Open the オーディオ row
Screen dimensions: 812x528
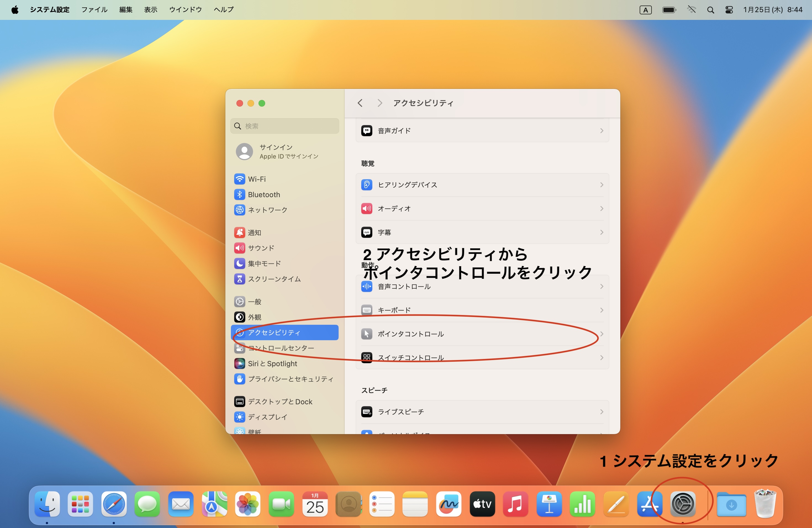(x=482, y=208)
